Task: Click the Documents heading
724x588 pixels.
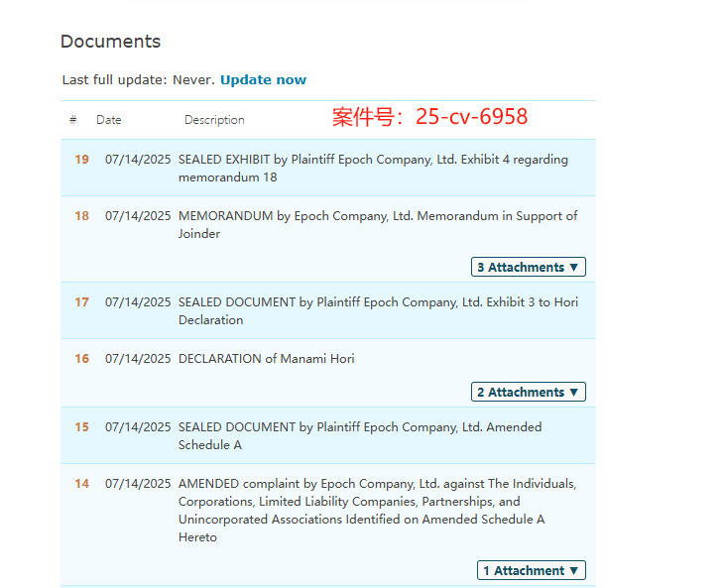Action: (110, 42)
